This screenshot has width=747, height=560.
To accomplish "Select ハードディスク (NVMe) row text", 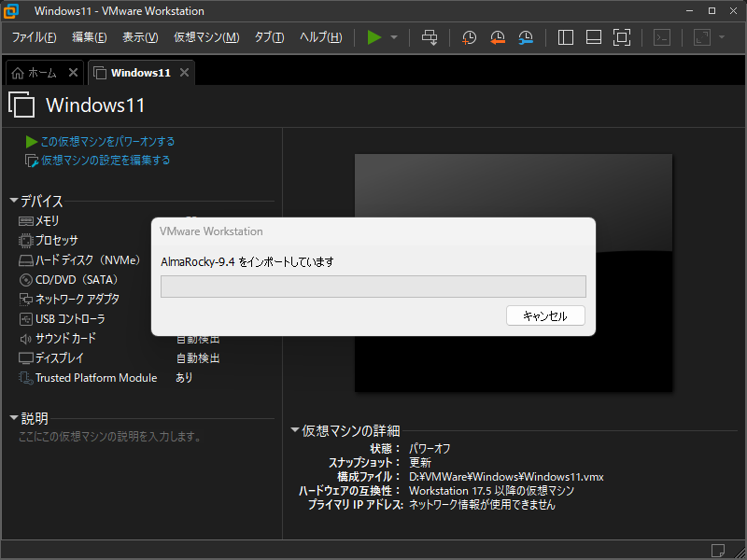I will pos(88,260).
